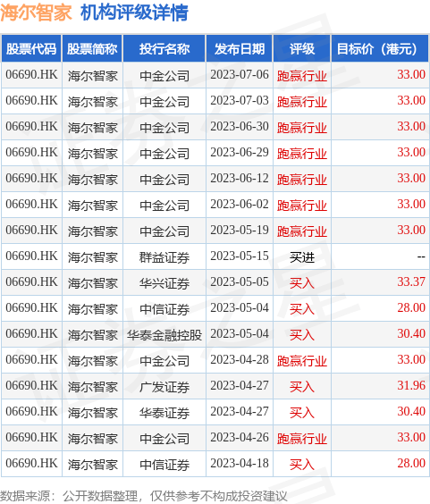Click 跑赢行业 rating dated 2023-04-26
The height and width of the screenshot is (504, 430).
point(301,439)
